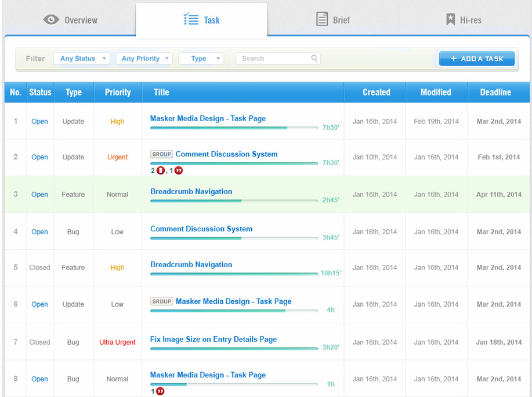Switch to the Overview tab
The image size is (532, 397).
pos(70,20)
